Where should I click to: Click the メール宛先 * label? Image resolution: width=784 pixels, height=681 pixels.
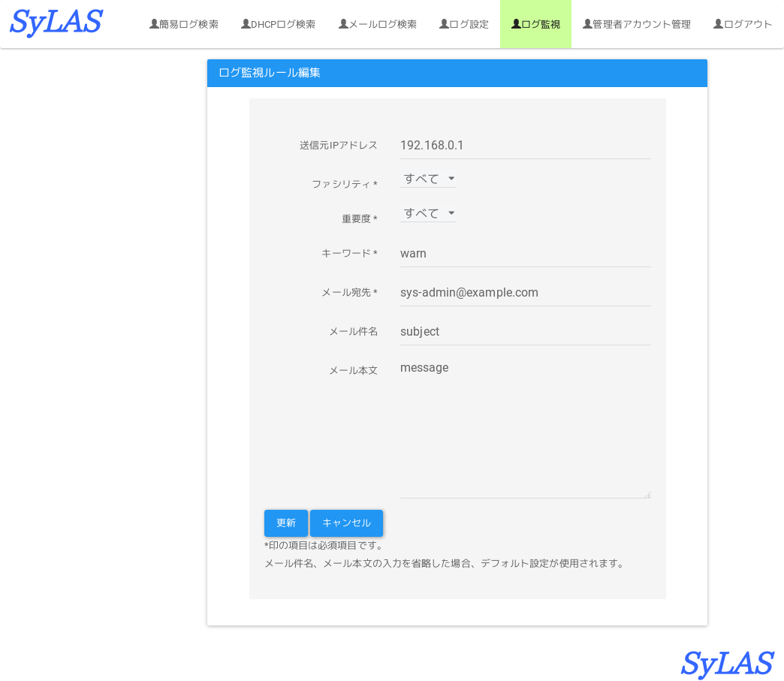[349, 293]
